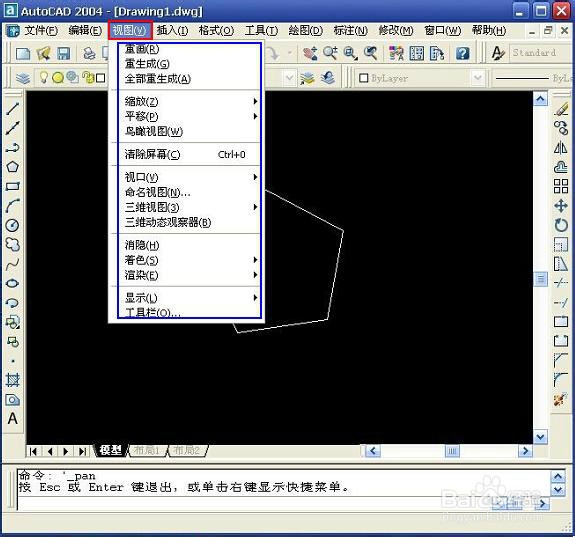
Task: Click the Zoom Realtime icon
Action: click(330, 54)
